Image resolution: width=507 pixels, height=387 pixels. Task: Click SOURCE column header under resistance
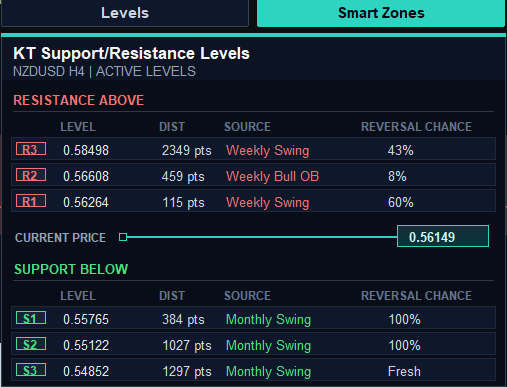coord(247,127)
